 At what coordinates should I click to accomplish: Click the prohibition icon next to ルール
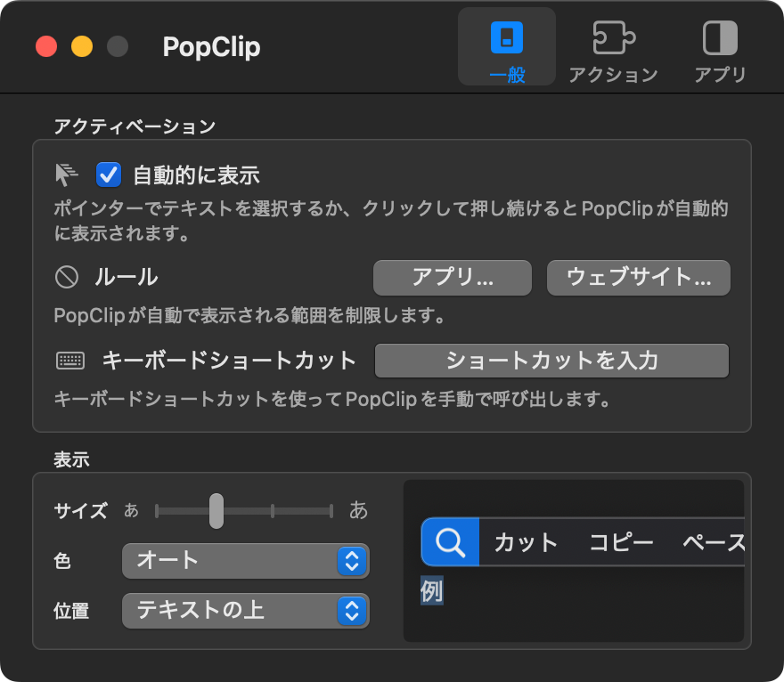(x=67, y=277)
